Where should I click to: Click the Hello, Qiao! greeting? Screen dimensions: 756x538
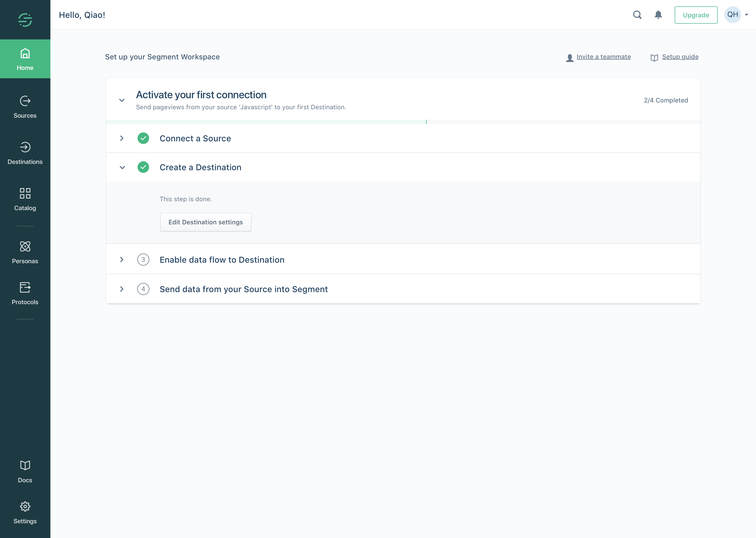[x=82, y=15]
